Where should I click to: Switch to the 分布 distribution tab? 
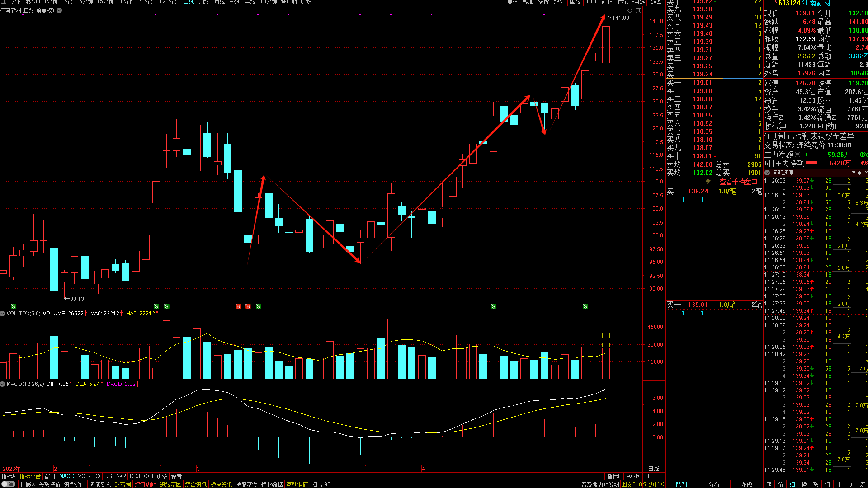(714, 484)
